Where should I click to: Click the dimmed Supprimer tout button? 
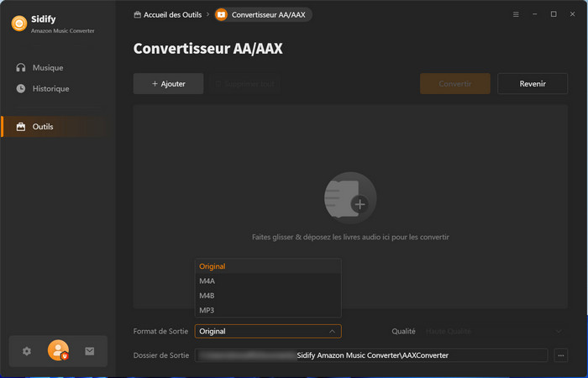[245, 84]
